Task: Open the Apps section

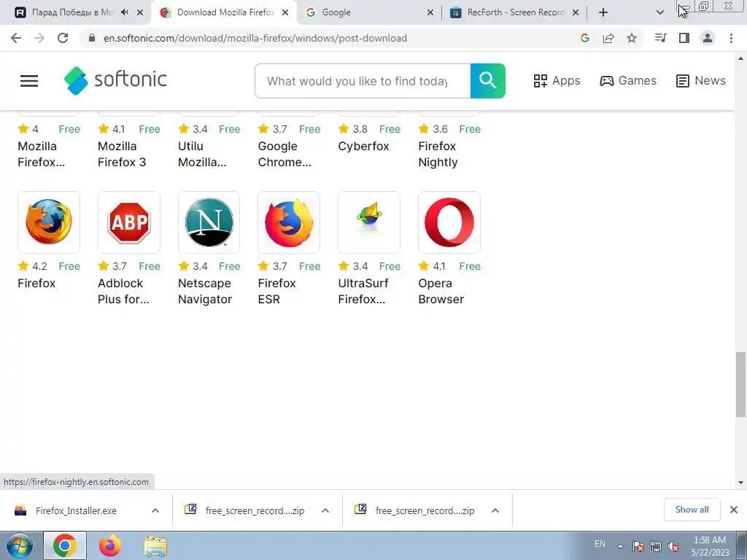Action: (x=557, y=80)
